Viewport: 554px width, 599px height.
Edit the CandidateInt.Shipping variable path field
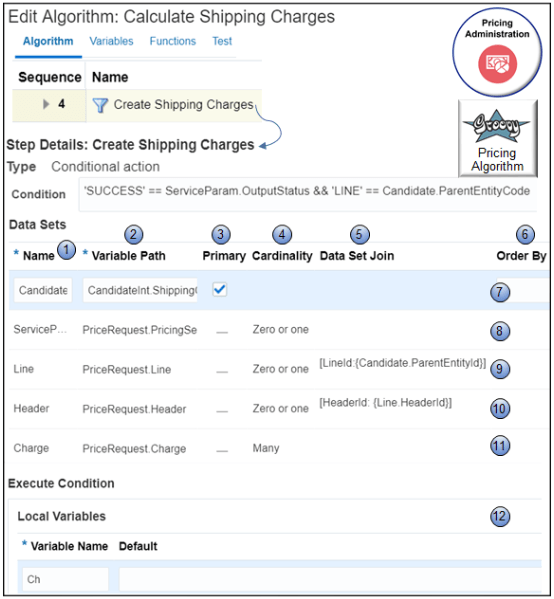pos(140,290)
